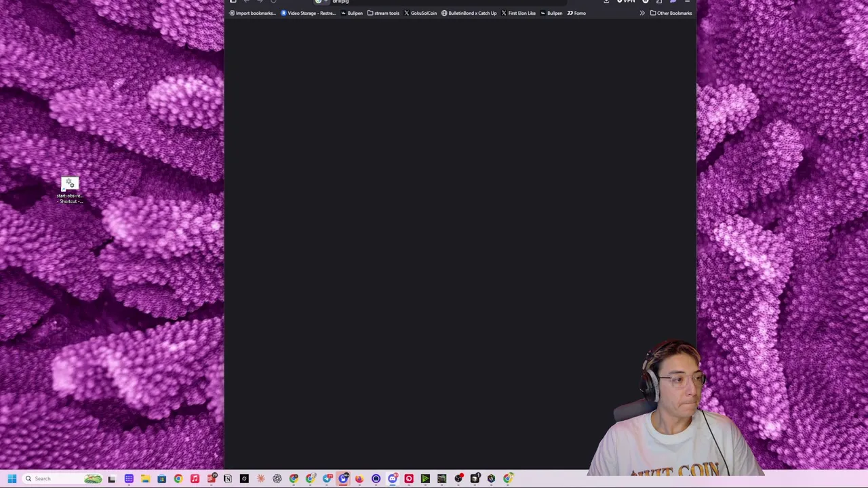
Task: Click the VPN button in browser toolbar
Action: click(x=626, y=2)
